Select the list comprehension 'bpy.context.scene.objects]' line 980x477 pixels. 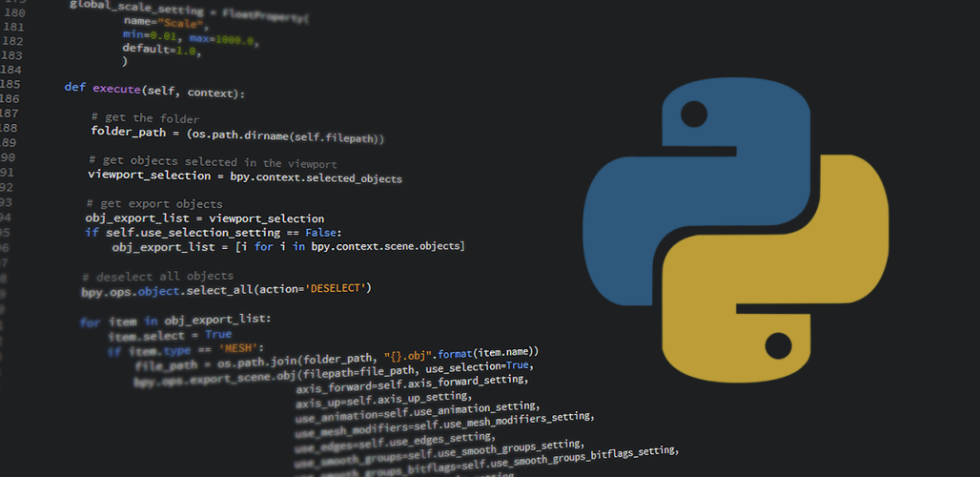[x=289, y=246]
